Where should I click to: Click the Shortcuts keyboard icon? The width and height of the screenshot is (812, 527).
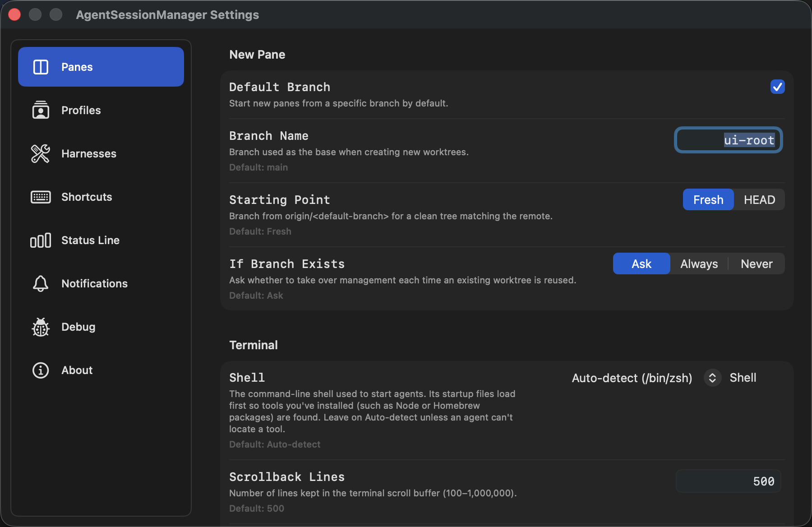(x=41, y=197)
